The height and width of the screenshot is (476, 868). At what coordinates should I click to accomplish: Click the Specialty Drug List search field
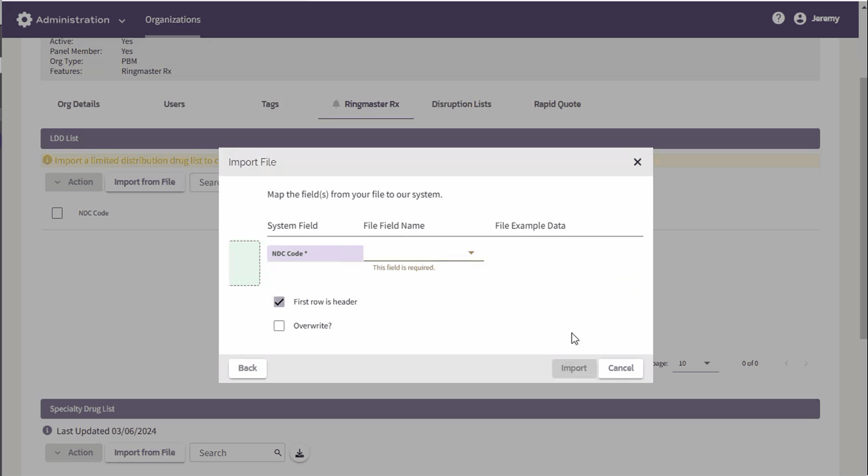tap(237, 453)
